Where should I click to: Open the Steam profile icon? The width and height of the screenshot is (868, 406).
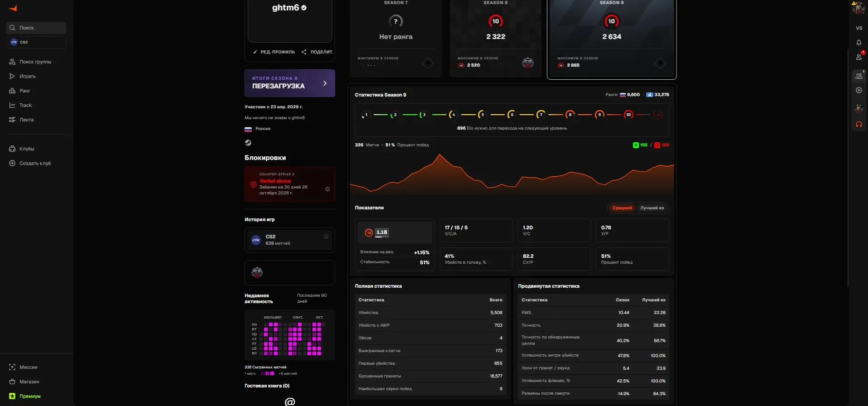coord(248,143)
